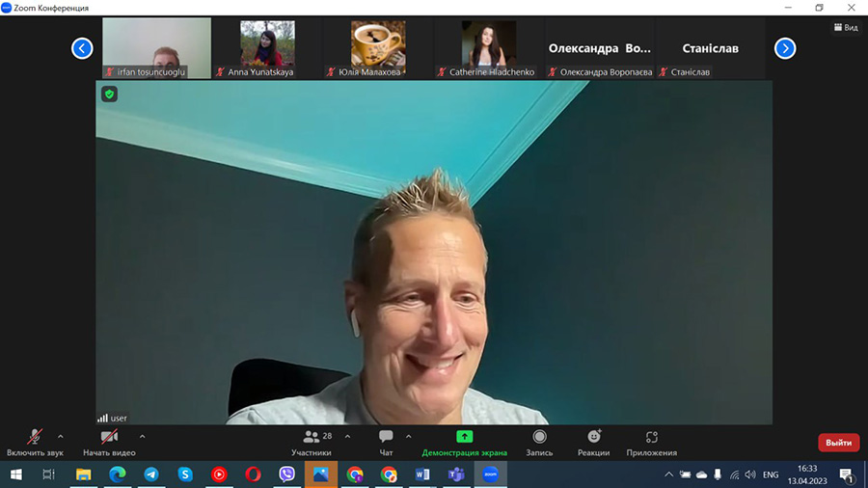The width and height of the screenshot is (868, 488).
Task: Switch to Photos app in taskbar
Action: point(321,474)
